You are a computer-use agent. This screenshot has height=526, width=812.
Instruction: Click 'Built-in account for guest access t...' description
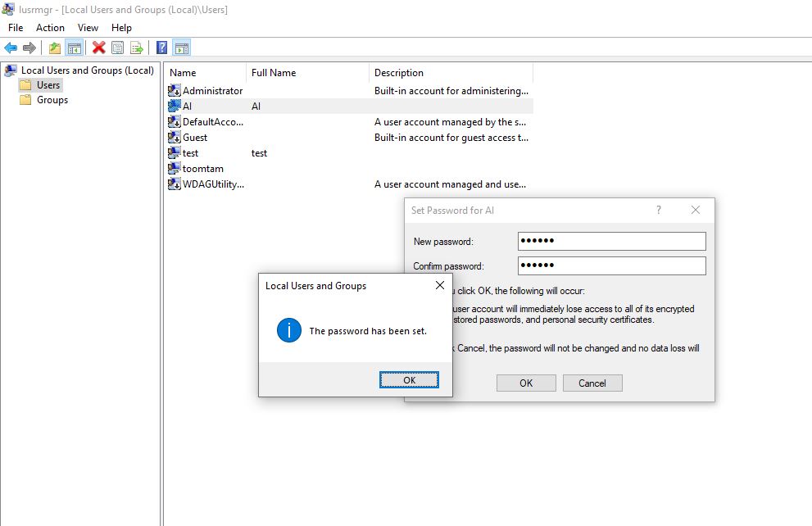click(x=451, y=137)
